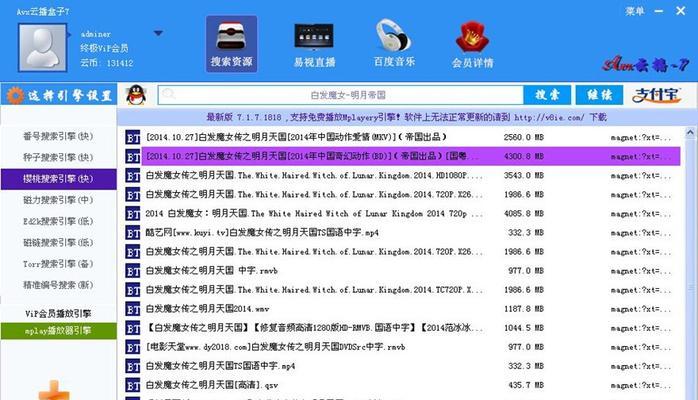
Task: Click the magnet link of the 1187.8 MB row
Action: click(641, 310)
